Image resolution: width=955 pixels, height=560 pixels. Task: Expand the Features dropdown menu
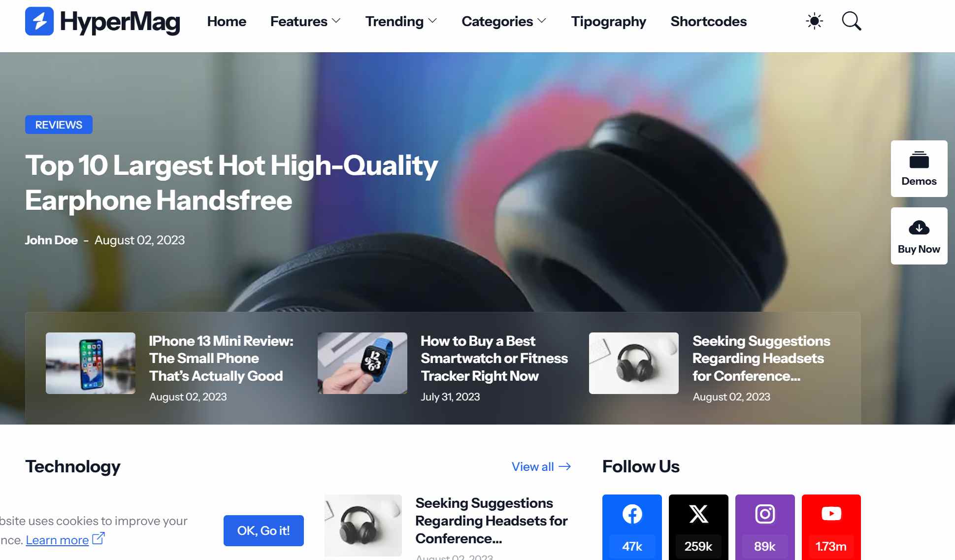point(305,21)
